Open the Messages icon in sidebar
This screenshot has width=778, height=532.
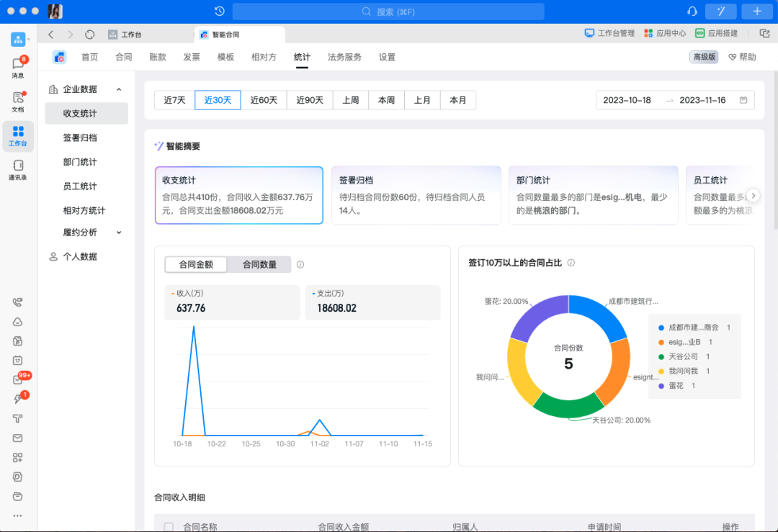[18, 65]
